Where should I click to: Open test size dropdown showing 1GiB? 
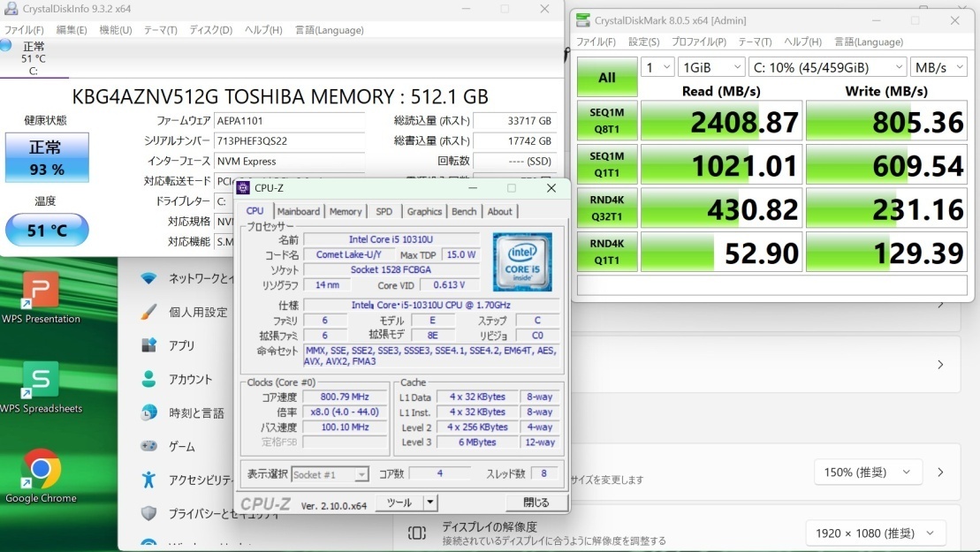pyautogui.click(x=711, y=67)
